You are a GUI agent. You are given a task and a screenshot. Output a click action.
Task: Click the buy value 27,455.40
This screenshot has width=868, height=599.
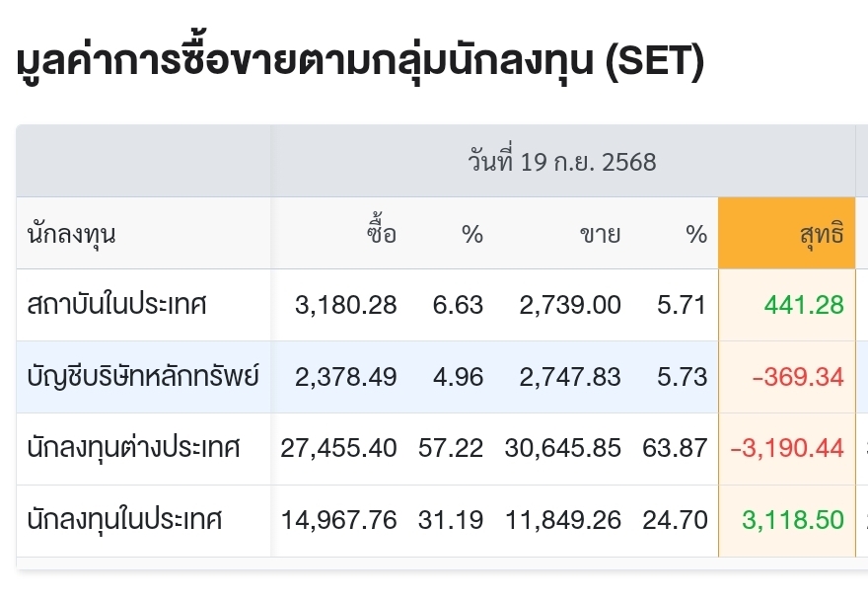(338, 448)
